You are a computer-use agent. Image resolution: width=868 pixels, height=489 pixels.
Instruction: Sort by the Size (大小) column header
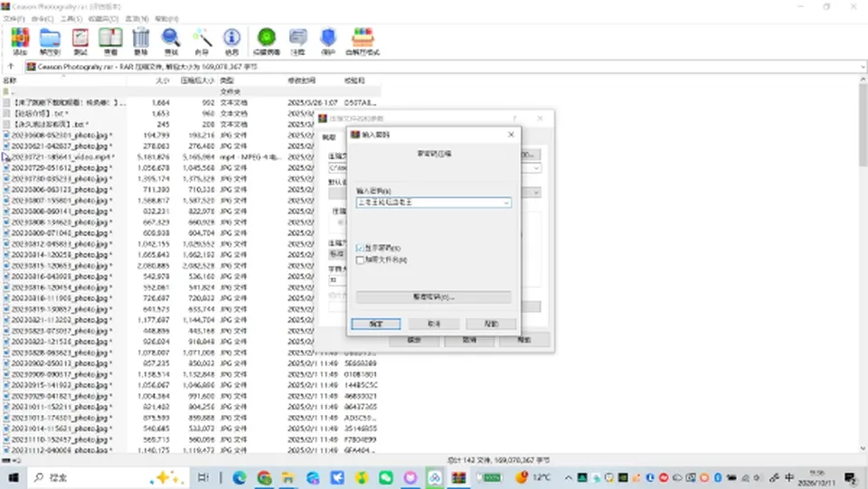[149, 80]
